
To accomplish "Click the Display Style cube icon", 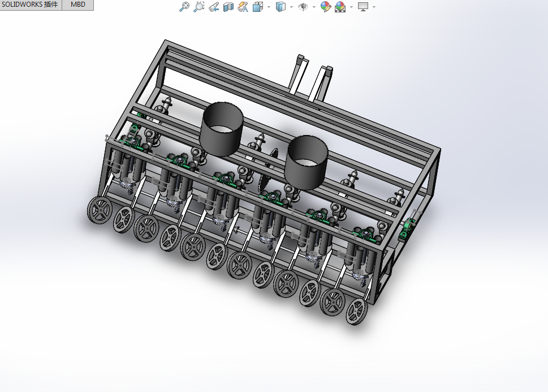I will pos(281,7).
